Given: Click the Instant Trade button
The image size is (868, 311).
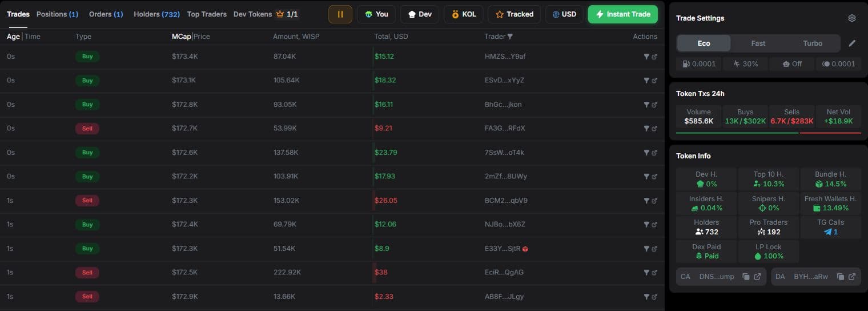Looking at the screenshot, I should point(622,14).
